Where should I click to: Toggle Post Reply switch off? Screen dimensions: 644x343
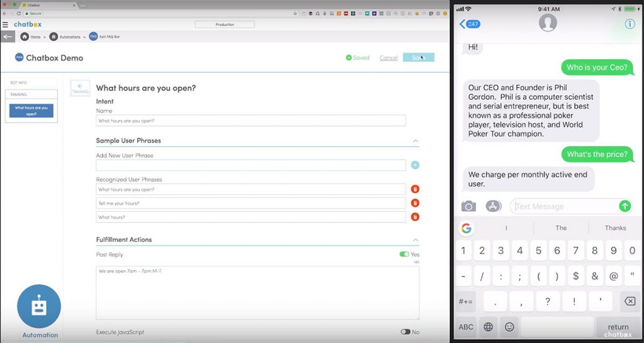tap(404, 254)
